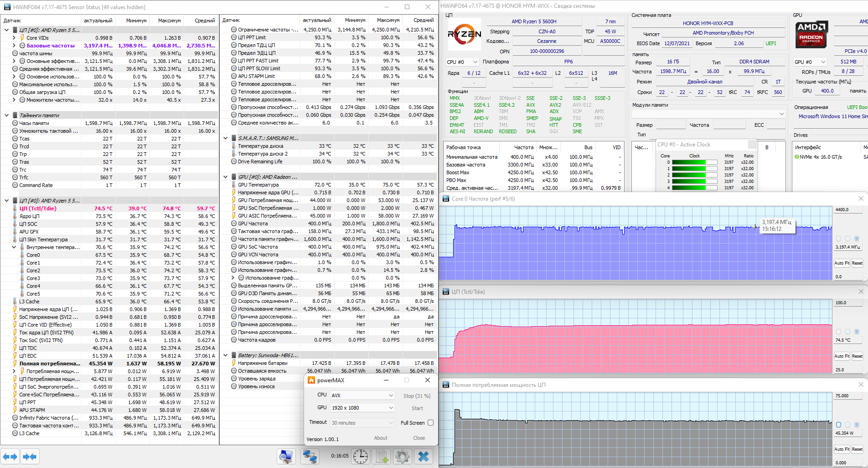Expand the 'Базовые частоты' tree row
Screen dimensions: 868x468
[x=14, y=46]
